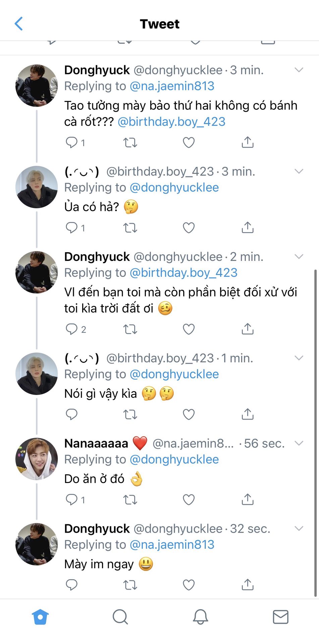Retweet Nanaaaaaa's "Do ăn ở đó" reply
This screenshot has width=319, height=644.
(130, 500)
